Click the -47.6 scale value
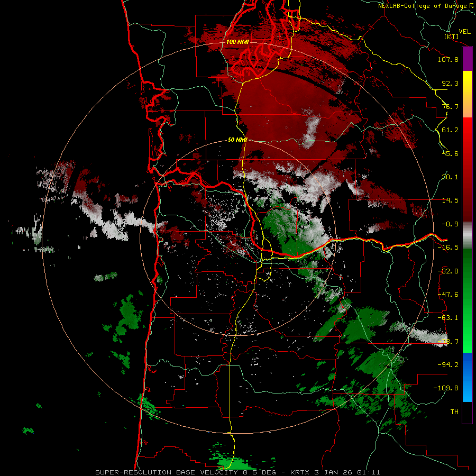Viewport: 476px width, 476px height. point(448,295)
